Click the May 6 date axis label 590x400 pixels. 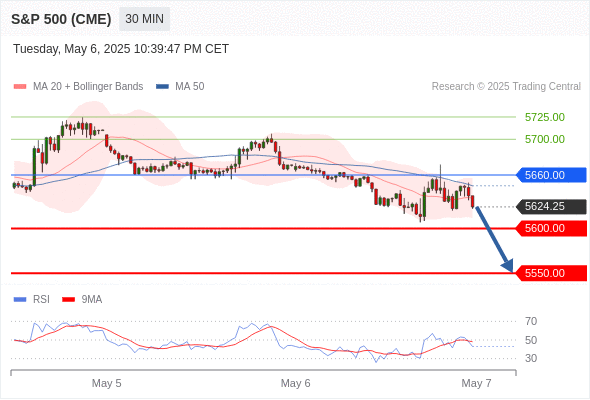pos(295,383)
